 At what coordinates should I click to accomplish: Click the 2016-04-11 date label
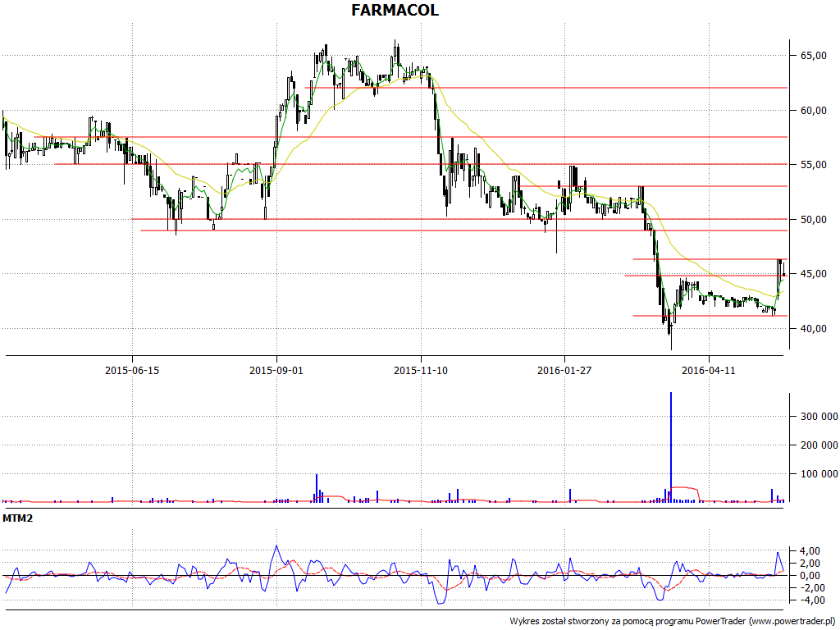709,370
